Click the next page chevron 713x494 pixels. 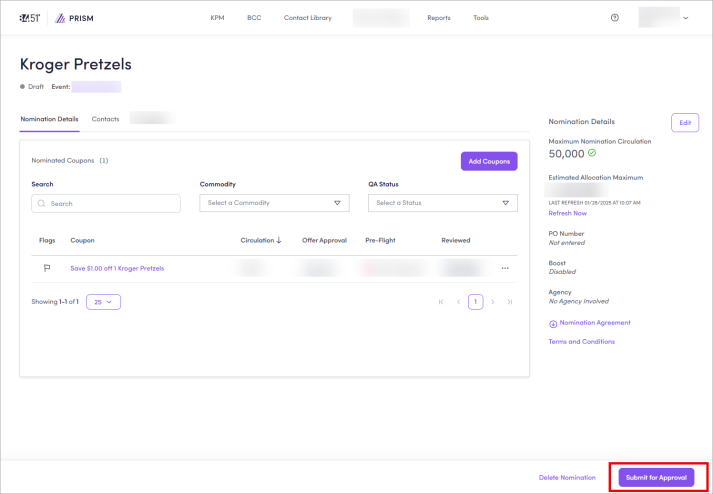(x=492, y=301)
